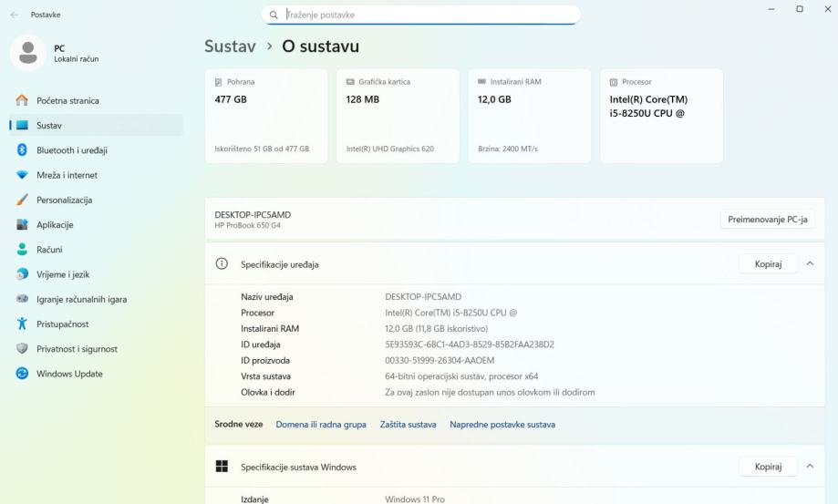Screen dimensions: 838x504
Task: Click the Procesor chip icon
Action: coord(614,82)
